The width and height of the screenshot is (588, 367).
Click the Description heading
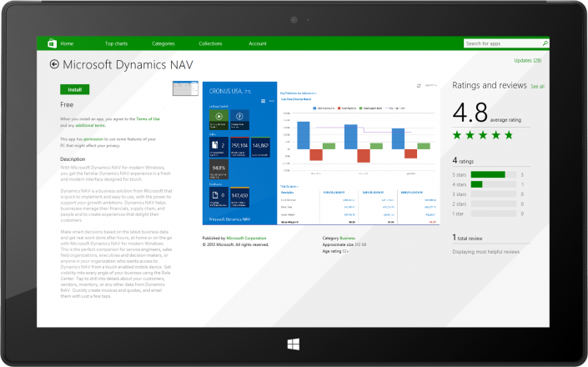(73, 159)
